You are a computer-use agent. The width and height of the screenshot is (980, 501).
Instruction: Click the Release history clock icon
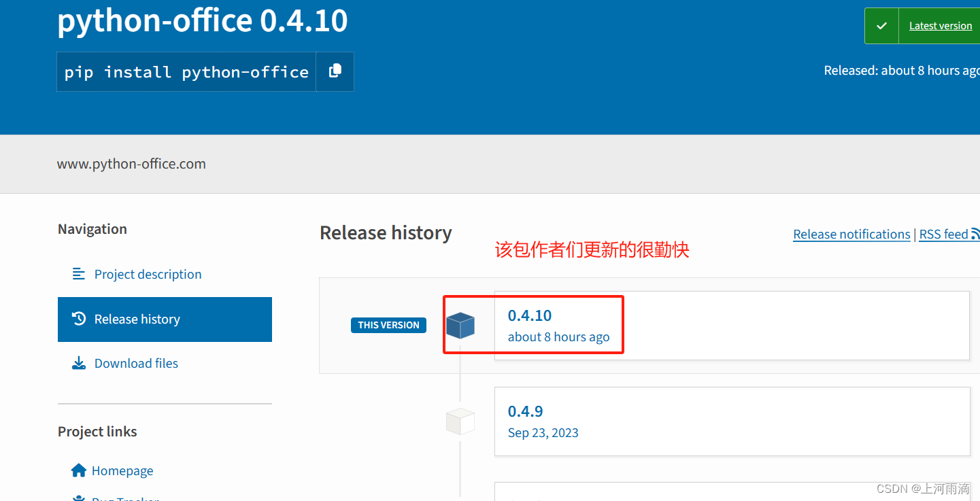79,319
